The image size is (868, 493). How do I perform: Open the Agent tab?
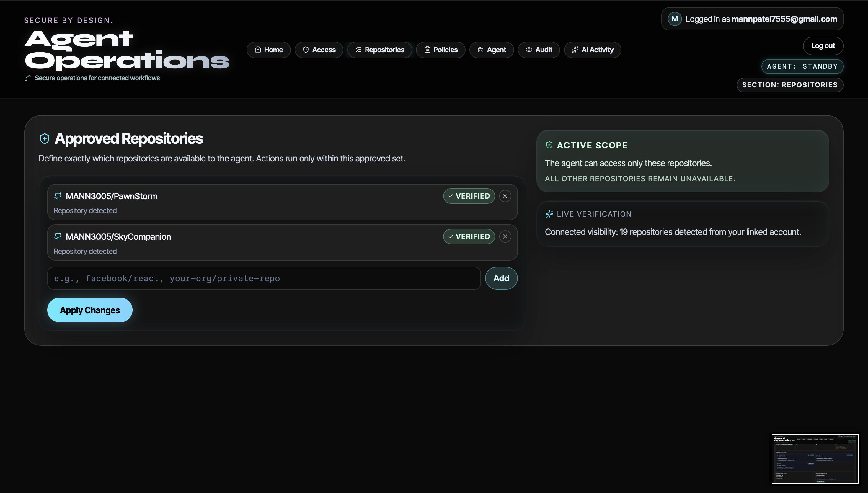(491, 50)
